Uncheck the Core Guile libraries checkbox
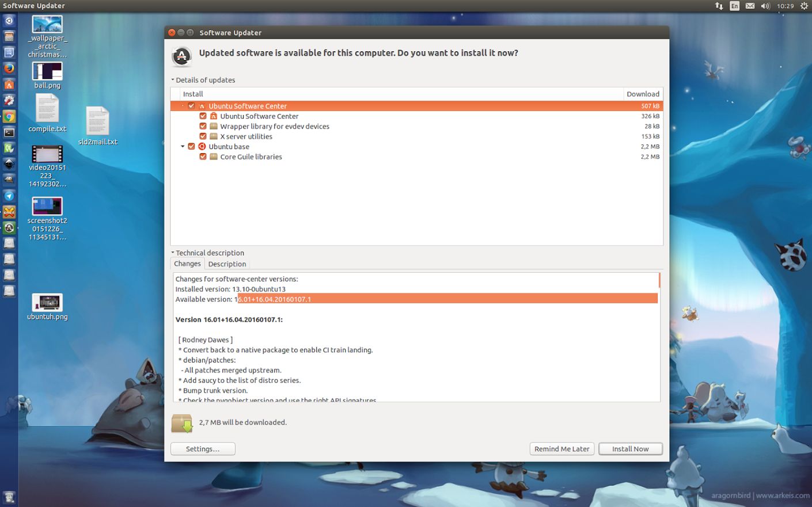Image resolution: width=812 pixels, height=507 pixels. [x=203, y=157]
